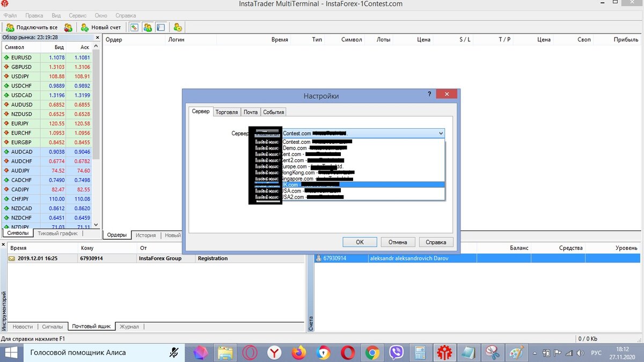Screen dimensions: 644x362
Task: Click the РУС language indicator
Action: coord(596,353)
